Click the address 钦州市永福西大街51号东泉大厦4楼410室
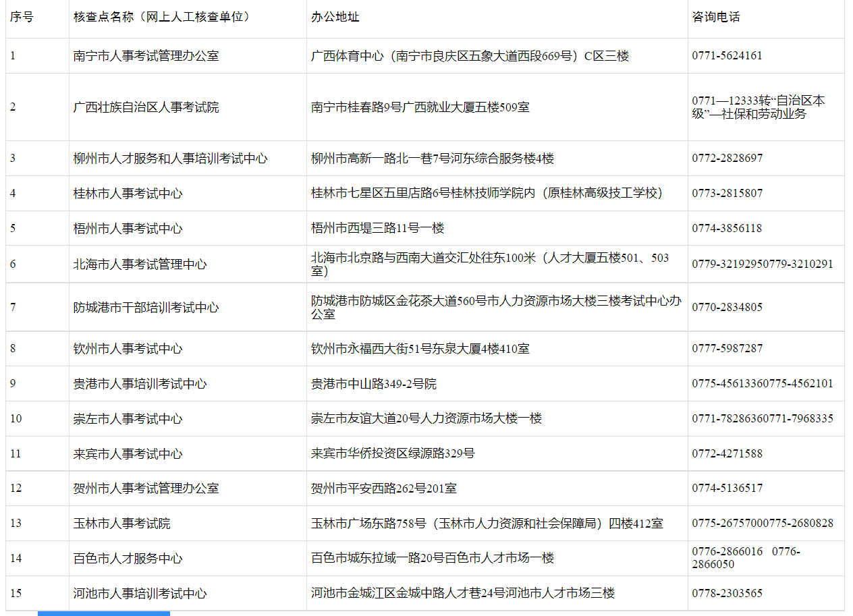This screenshot has height=616, width=853. pos(420,349)
